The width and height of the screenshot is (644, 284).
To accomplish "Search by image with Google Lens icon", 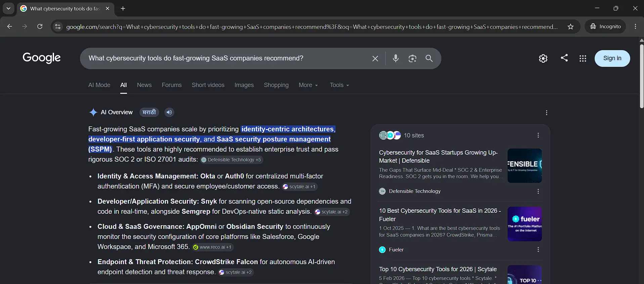I will coord(413,58).
